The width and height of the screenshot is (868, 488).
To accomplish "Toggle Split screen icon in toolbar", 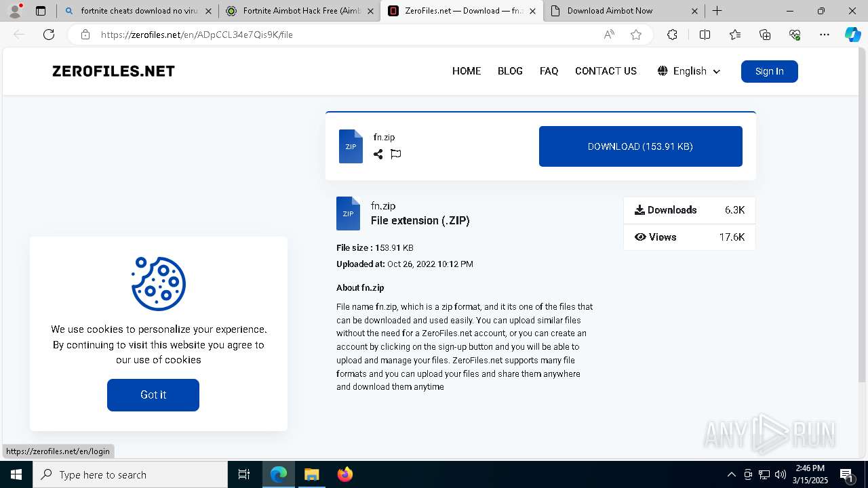I will [705, 35].
